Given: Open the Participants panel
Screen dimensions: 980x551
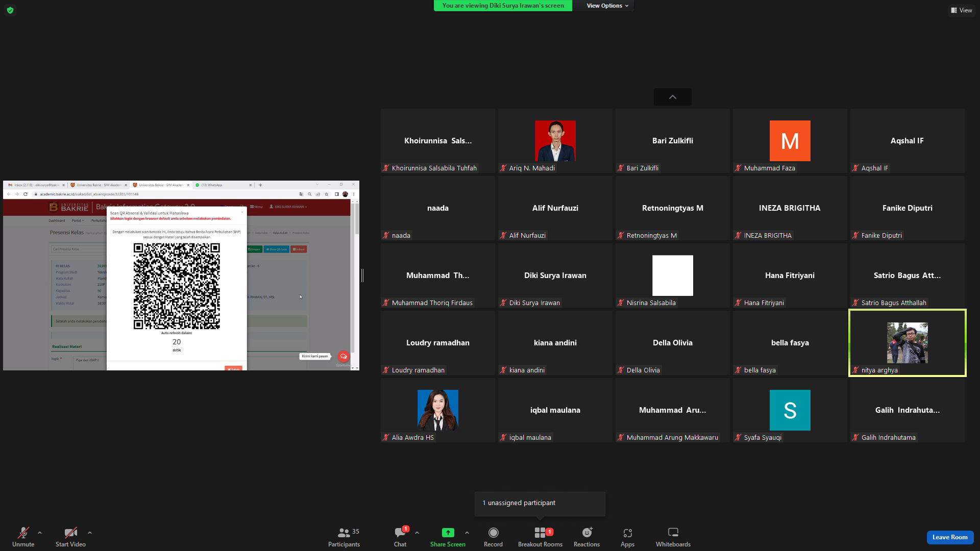Looking at the screenshot, I should point(344,537).
